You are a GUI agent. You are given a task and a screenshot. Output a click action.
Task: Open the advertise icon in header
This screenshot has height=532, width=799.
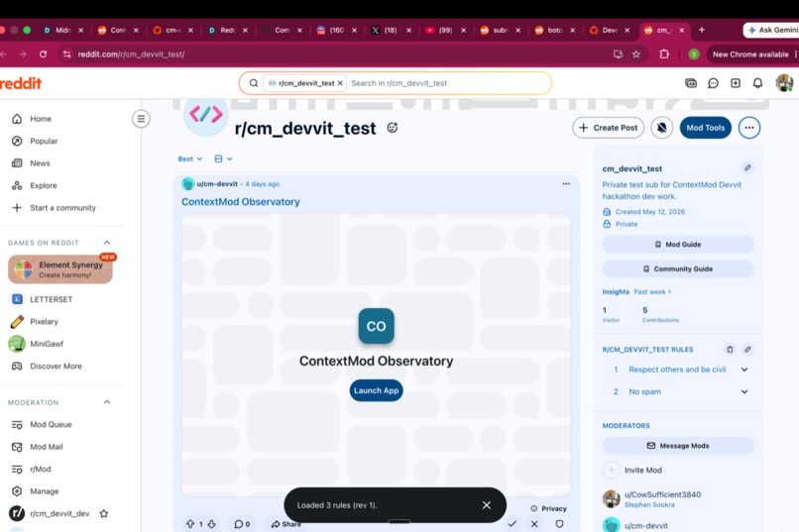pos(691,83)
